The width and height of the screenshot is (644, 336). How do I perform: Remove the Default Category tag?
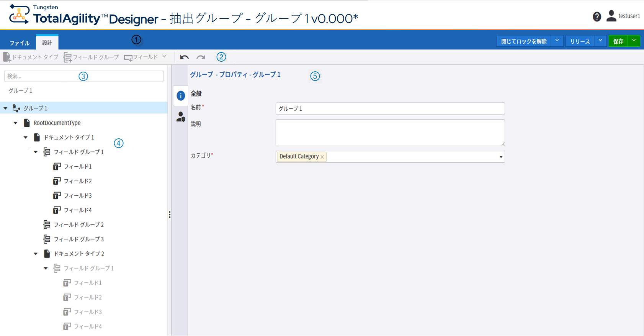(x=322, y=157)
